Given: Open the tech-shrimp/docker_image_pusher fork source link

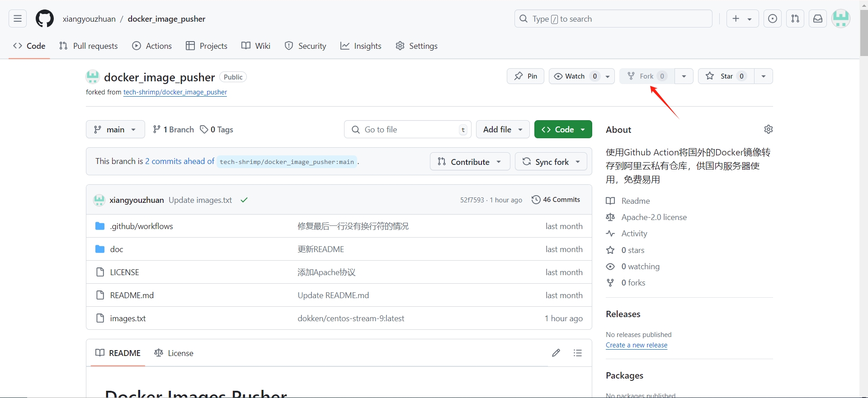Looking at the screenshot, I should click(x=175, y=92).
